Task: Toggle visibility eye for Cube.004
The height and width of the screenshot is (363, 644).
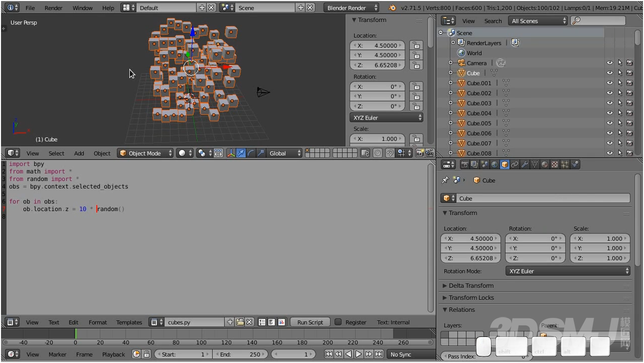Action: tap(610, 113)
